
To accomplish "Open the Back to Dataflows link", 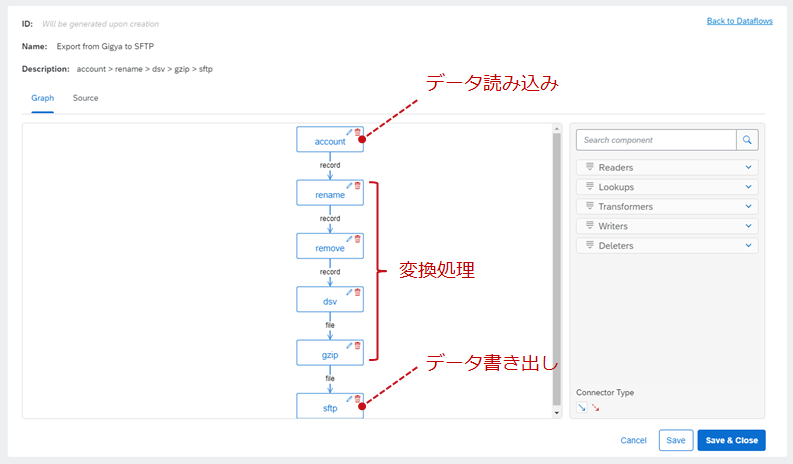I will tap(739, 21).
